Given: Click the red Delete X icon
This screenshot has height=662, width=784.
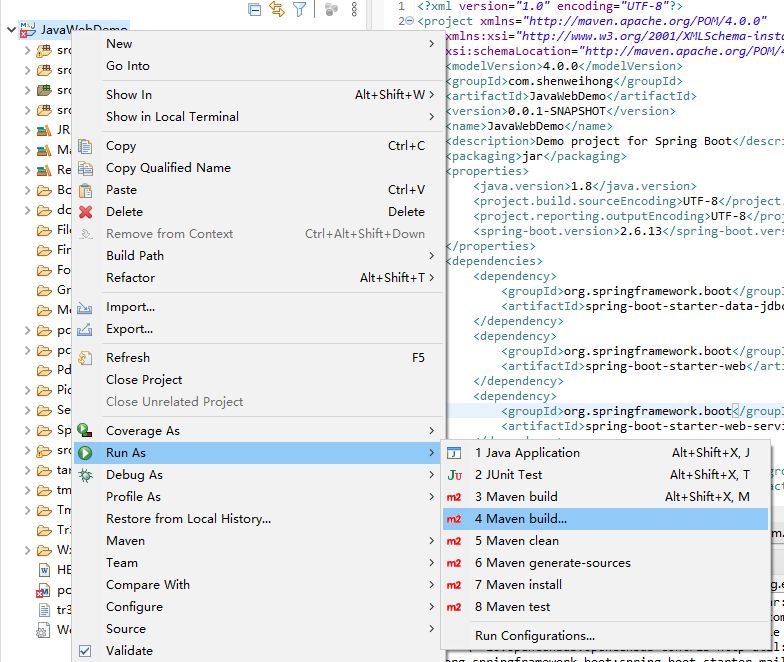Looking at the screenshot, I should point(86,212).
